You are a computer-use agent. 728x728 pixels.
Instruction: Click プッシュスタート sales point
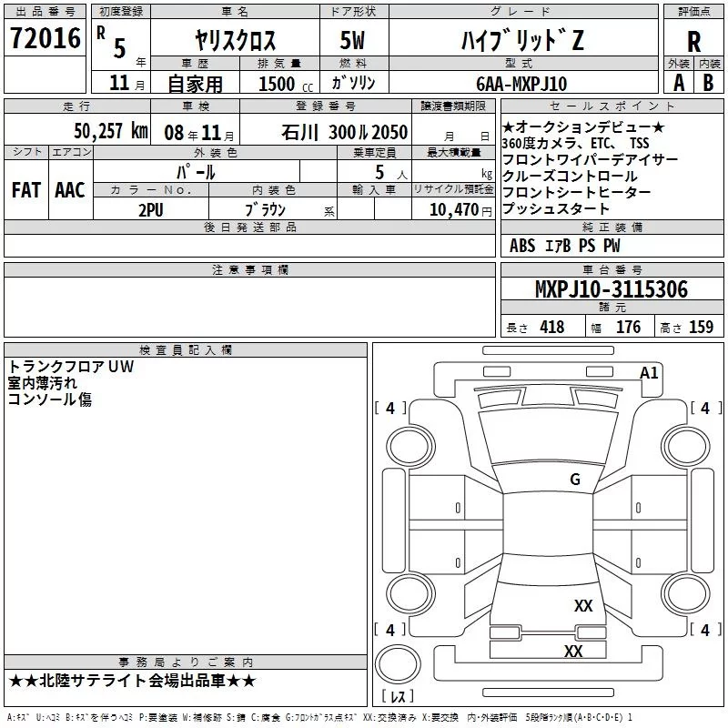(556, 208)
